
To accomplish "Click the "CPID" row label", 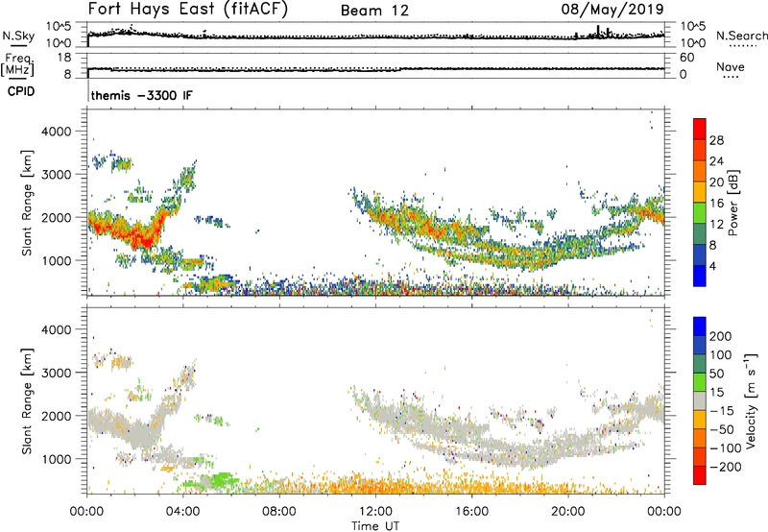I will 21,91.
